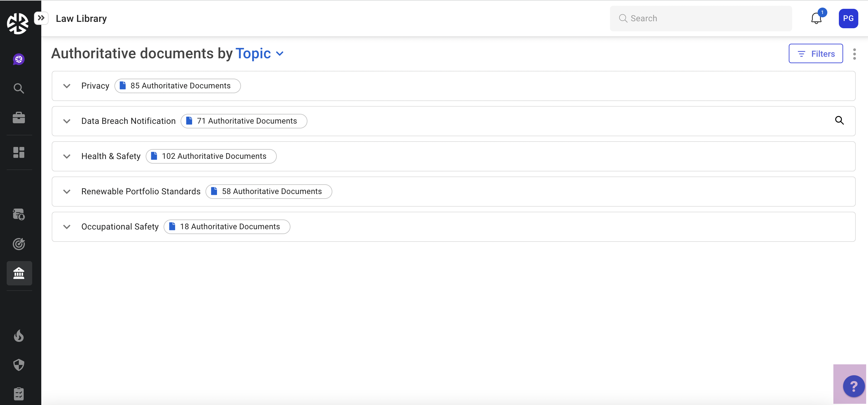Open the notifications bell
Screen dimensions: 868x405
click(816, 19)
